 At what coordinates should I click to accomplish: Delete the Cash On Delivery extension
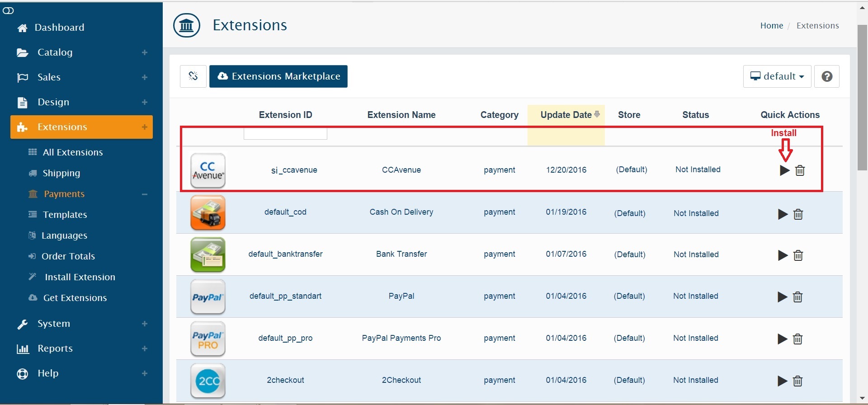(x=798, y=214)
